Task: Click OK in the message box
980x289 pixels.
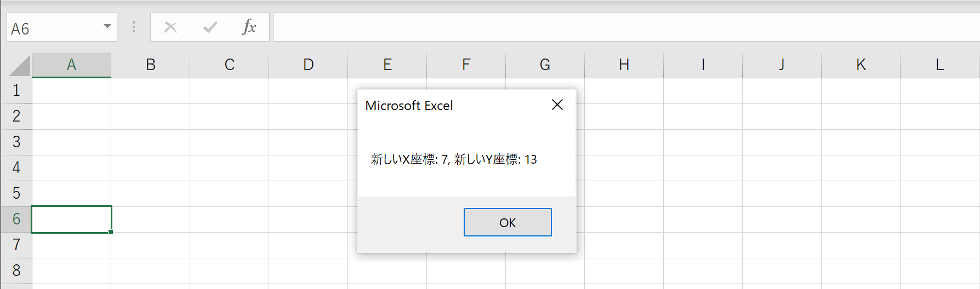Action: [x=508, y=222]
